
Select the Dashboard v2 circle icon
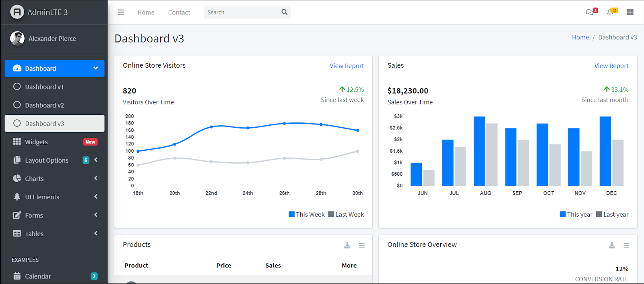(17, 105)
